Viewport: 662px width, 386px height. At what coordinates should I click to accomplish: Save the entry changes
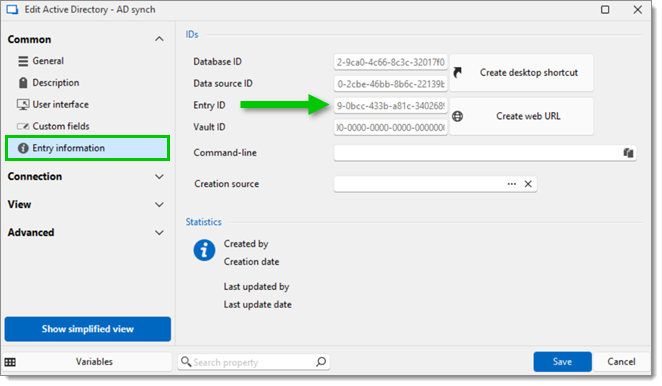click(x=562, y=362)
